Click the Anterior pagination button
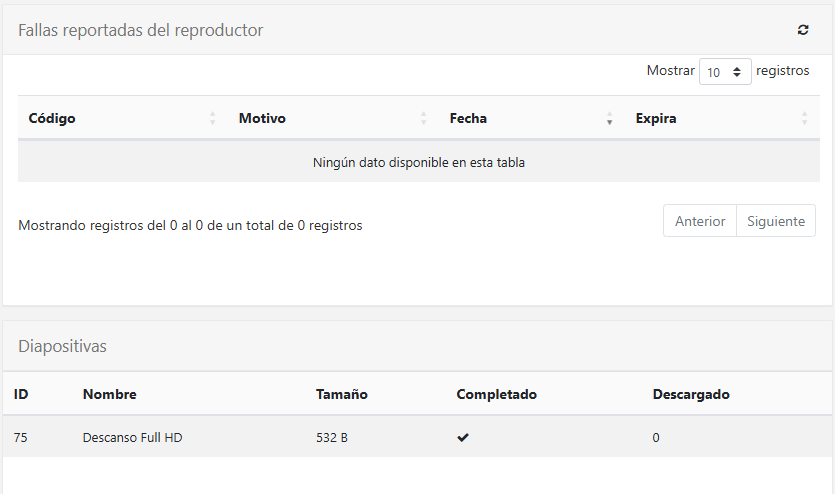This screenshot has width=835, height=494. (700, 221)
